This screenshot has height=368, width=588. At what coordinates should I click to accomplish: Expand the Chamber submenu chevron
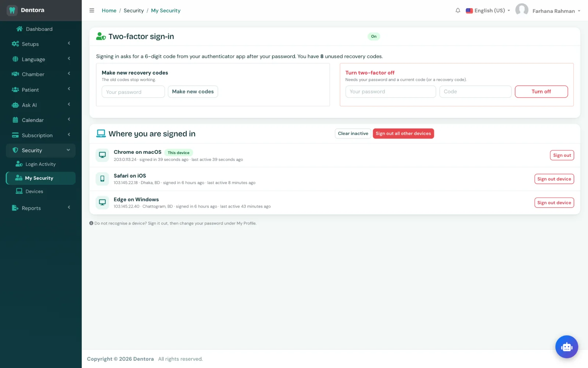pos(69,74)
